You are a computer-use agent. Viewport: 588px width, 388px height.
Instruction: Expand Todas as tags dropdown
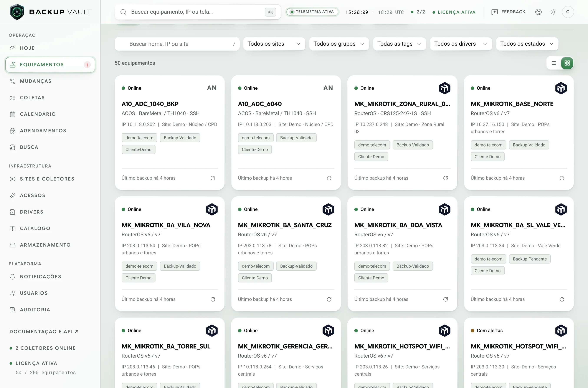(399, 44)
